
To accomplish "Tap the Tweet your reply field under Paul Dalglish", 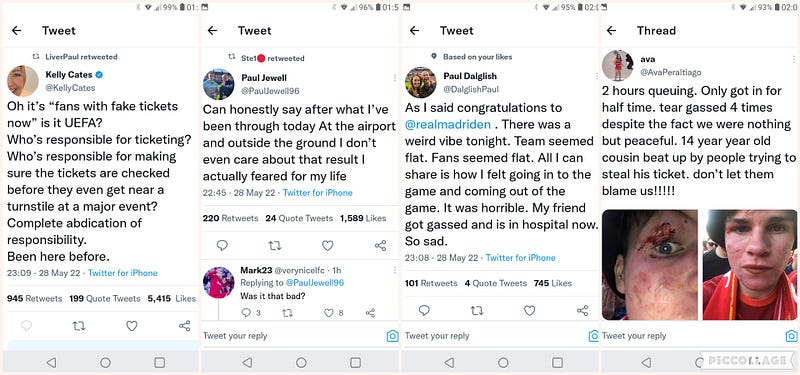I will tap(493, 336).
